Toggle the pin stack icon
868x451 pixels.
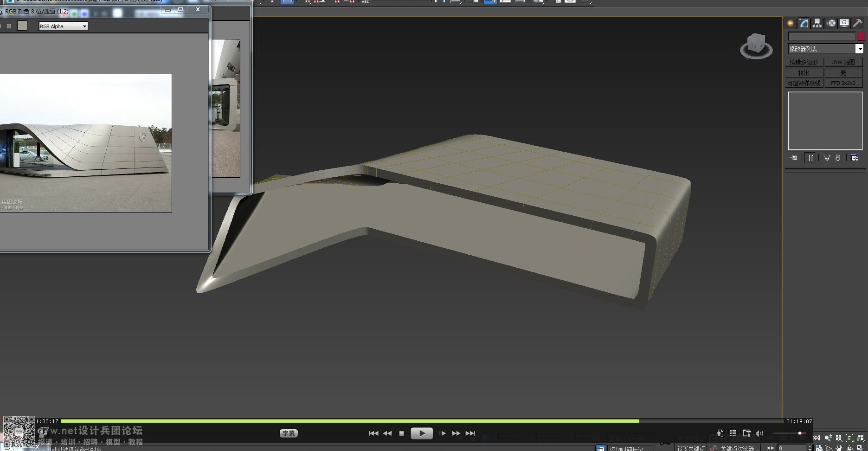point(794,158)
